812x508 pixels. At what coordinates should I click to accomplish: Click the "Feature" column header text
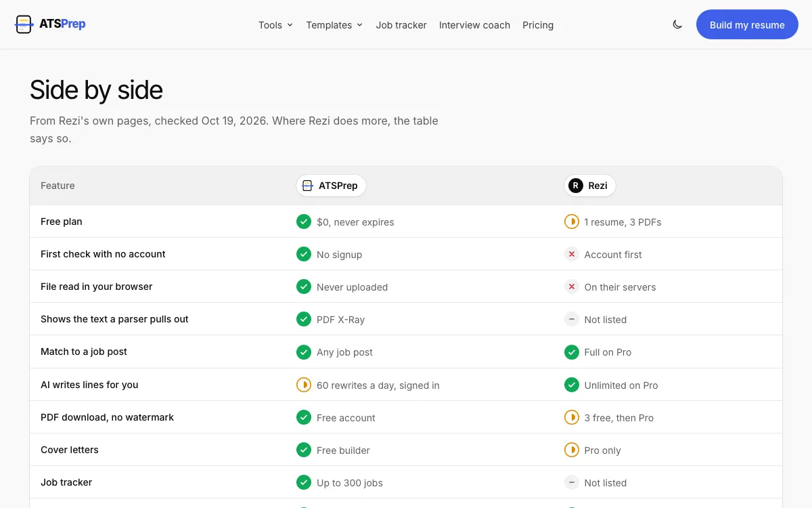58,186
